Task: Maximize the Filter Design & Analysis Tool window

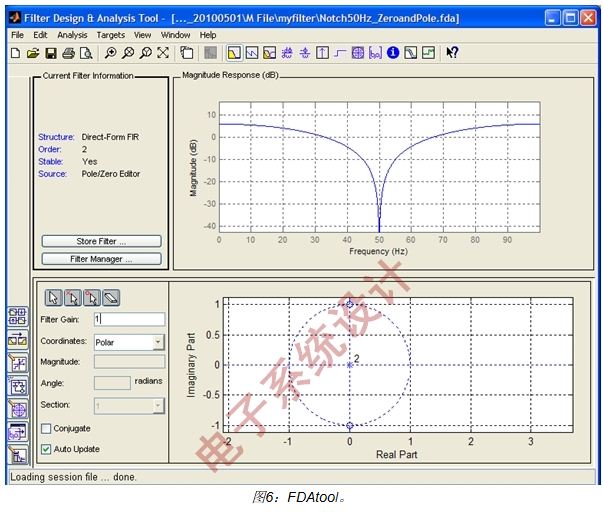Action: tap(570, 18)
